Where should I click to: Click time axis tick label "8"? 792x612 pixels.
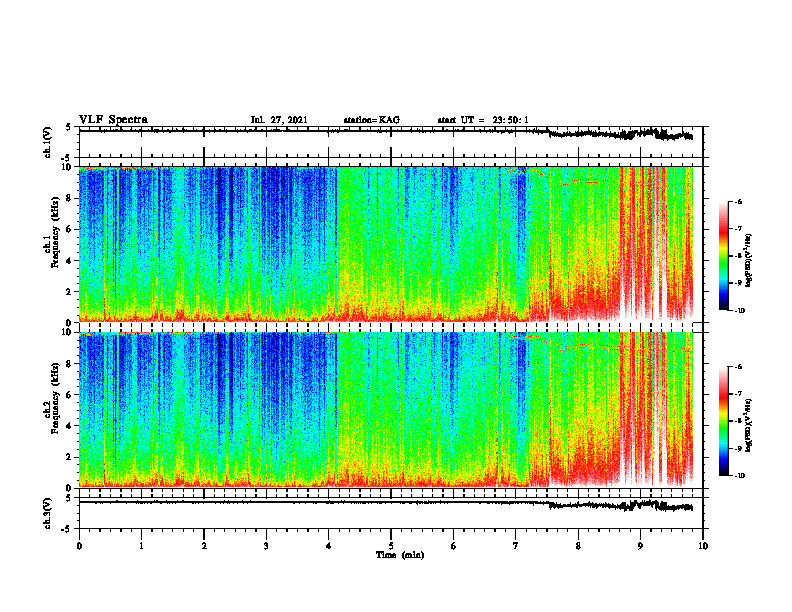[x=578, y=546]
